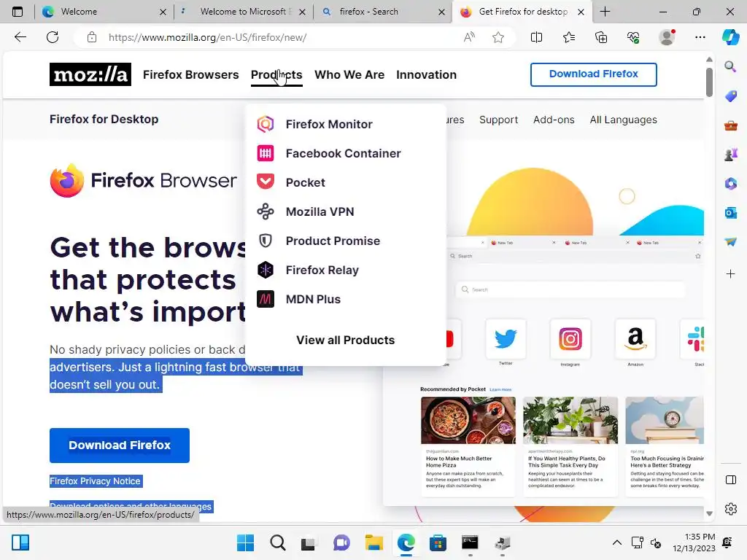Open the sidebar Search icon
The image size is (747, 560).
pos(730,66)
